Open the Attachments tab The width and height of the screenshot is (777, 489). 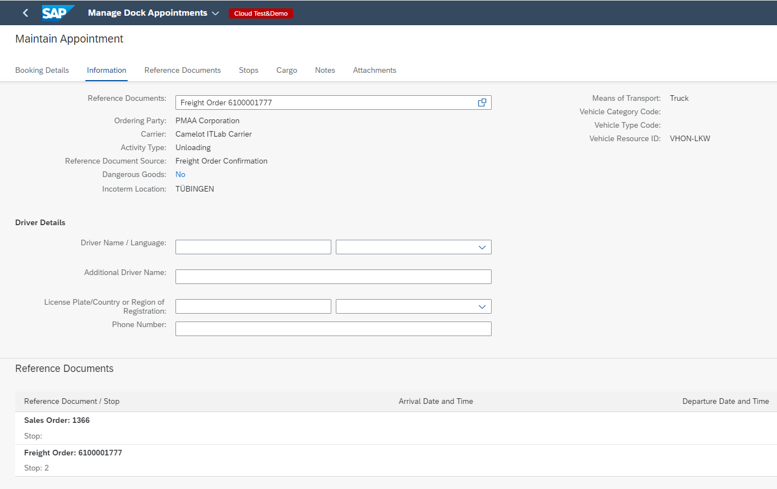pyautogui.click(x=375, y=70)
